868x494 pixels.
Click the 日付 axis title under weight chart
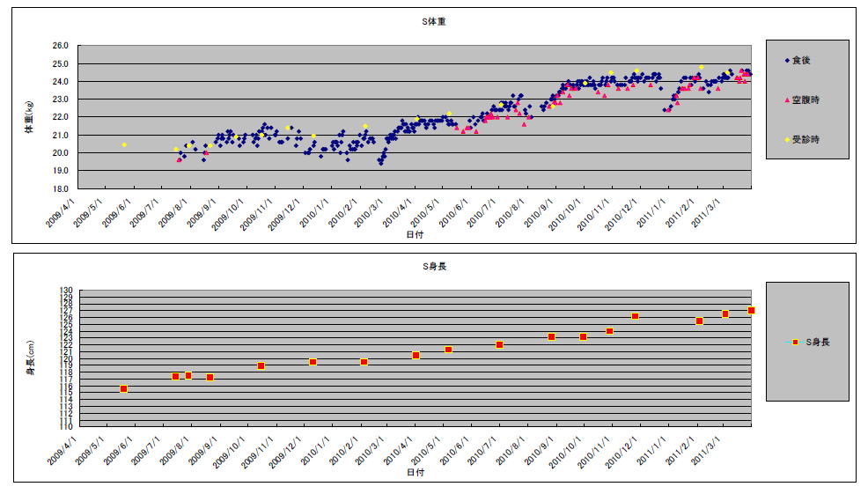click(x=415, y=234)
